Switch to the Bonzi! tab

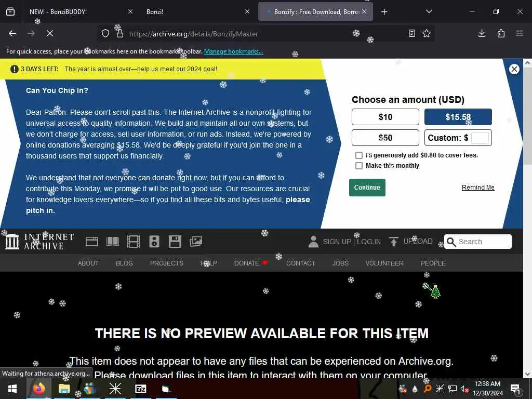coord(197,12)
